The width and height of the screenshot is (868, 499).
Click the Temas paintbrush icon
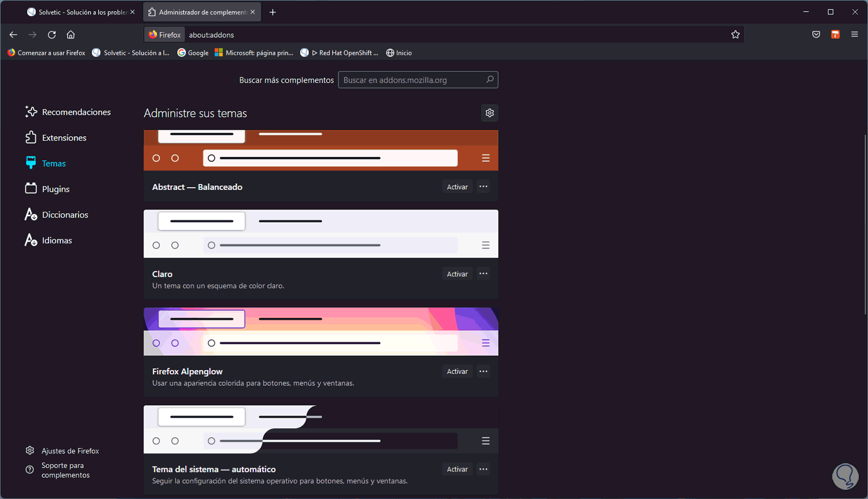point(31,163)
